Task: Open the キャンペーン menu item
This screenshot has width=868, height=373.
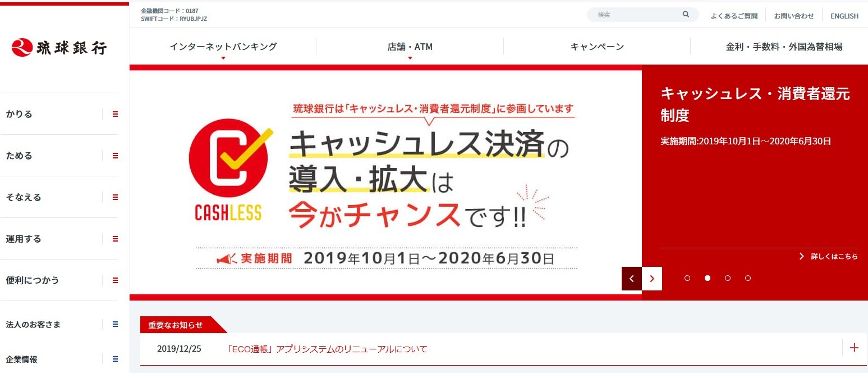Action: pos(597,47)
